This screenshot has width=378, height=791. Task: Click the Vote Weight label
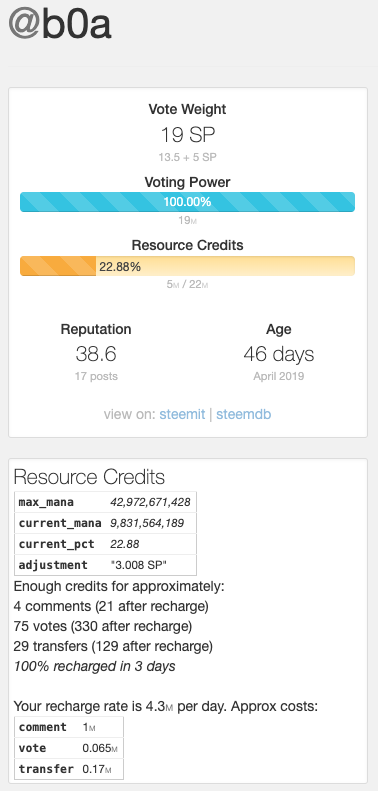[187, 109]
